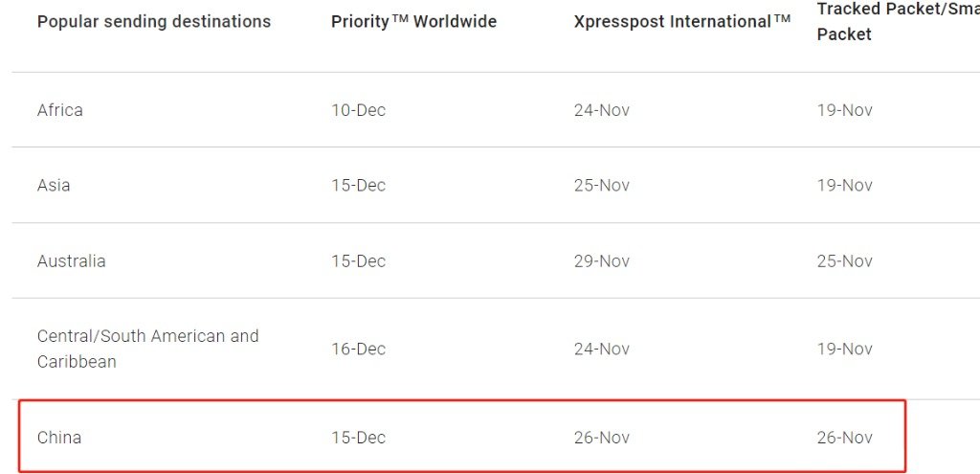The height and width of the screenshot is (474, 980).
Task: Click Asia's 25-Nov Xpresspost date
Action: 602,185
